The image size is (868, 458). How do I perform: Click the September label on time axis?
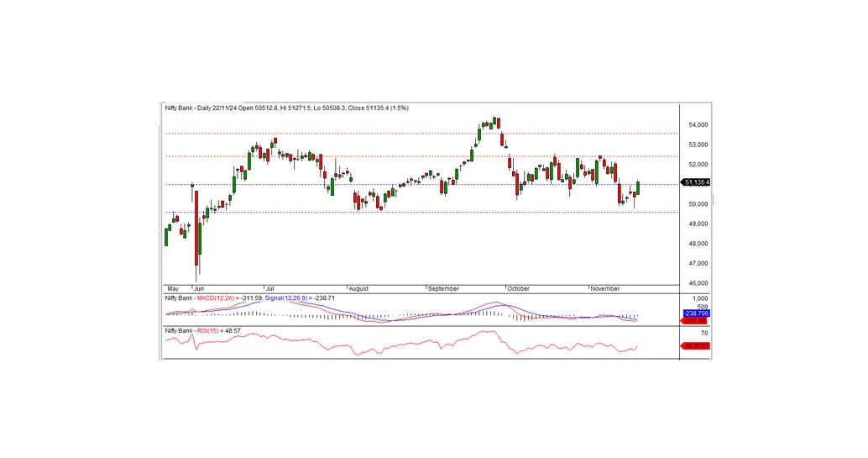click(x=443, y=289)
